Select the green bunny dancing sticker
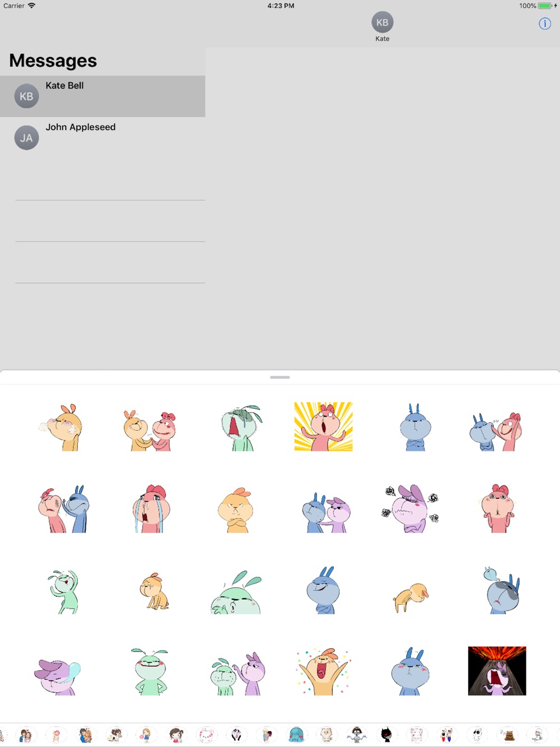 [64, 591]
